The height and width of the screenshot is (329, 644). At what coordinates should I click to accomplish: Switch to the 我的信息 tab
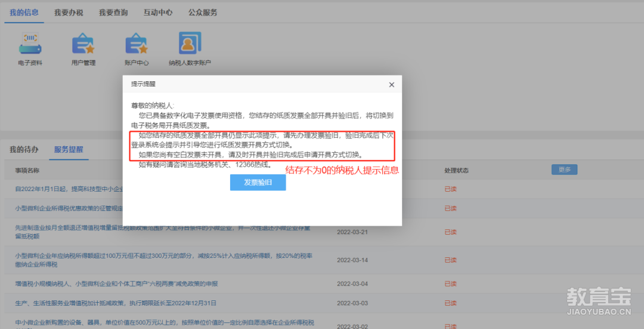(24, 13)
